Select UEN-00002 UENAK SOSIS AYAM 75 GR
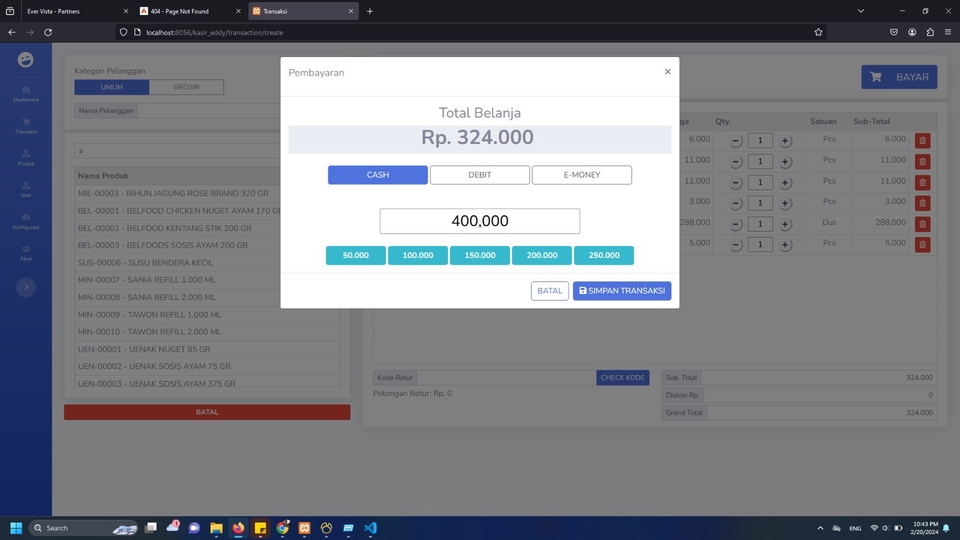 coord(207,366)
